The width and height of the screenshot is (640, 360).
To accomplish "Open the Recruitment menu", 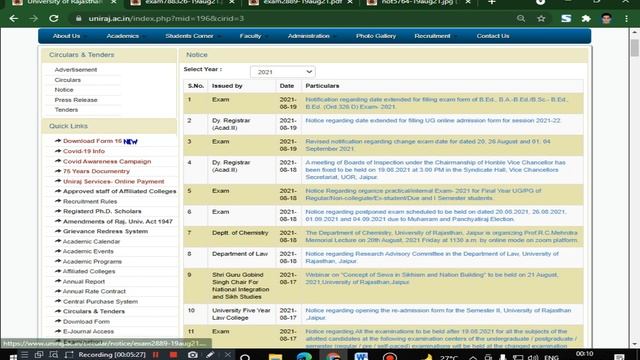I will 432,36.
